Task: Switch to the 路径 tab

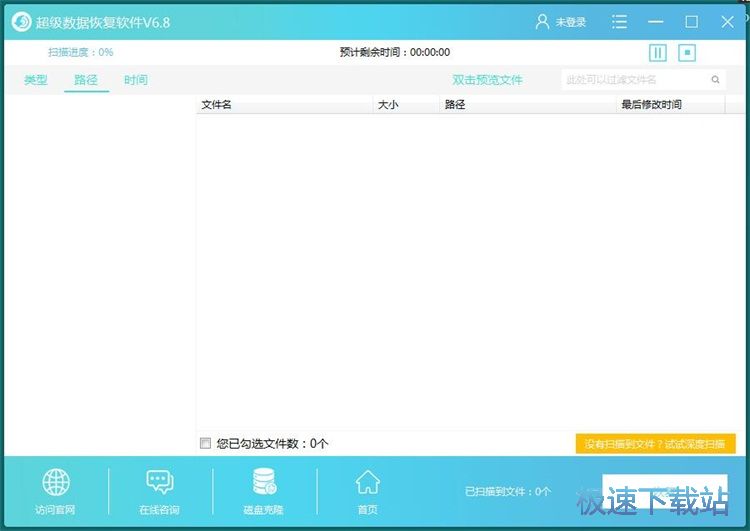Action: click(x=86, y=80)
